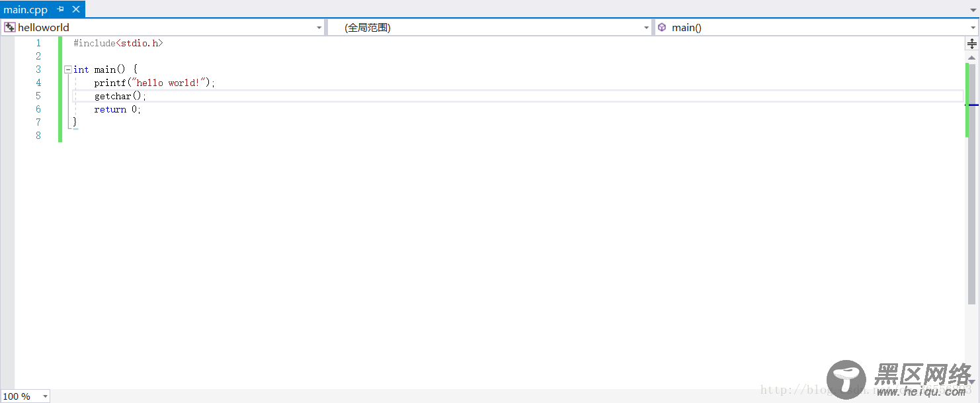Click the vertical scrollbar up arrow
This screenshot has height=403, width=980.
972,58
